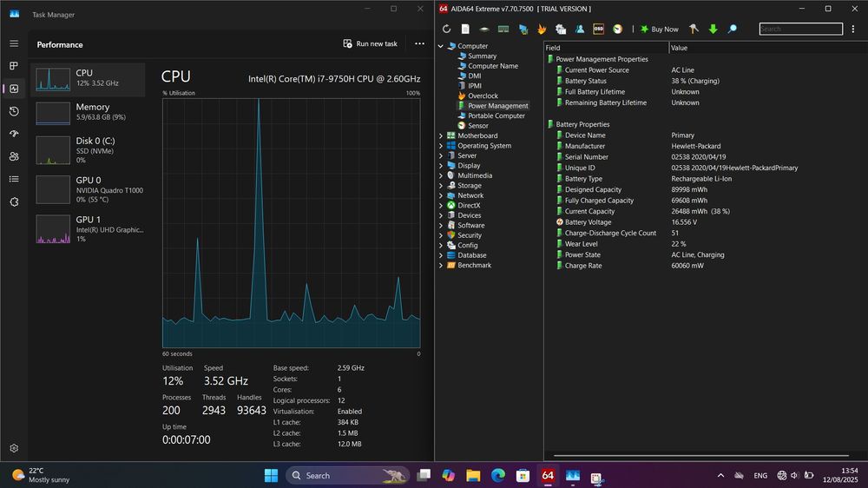Image resolution: width=868 pixels, height=488 pixels.
Task: Select GPU 0 NVIDIA Quadro T1000 entry
Action: pos(88,189)
